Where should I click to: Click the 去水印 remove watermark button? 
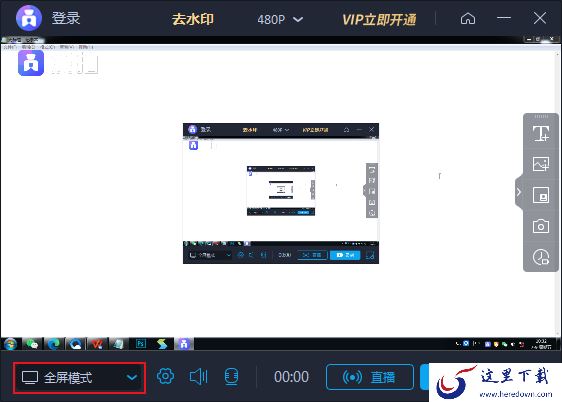[x=193, y=19]
